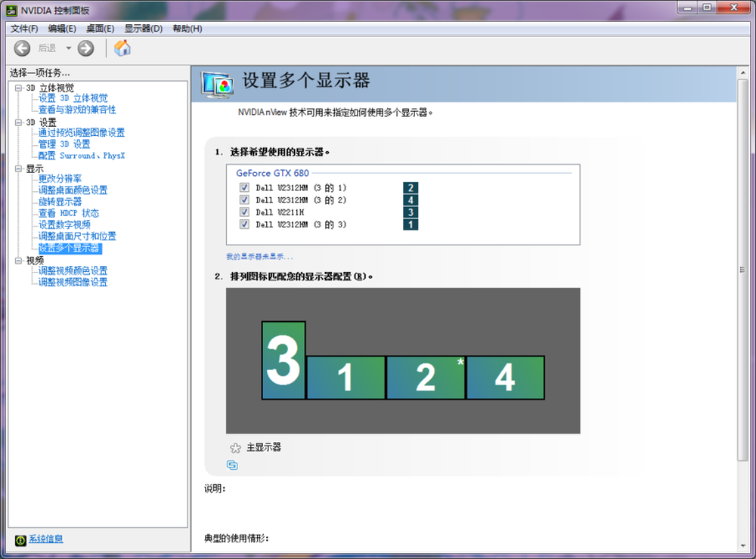Open 通过预览调整图像设置 task
The width and height of the screenshot is (756, 559).
coord(82,132)
